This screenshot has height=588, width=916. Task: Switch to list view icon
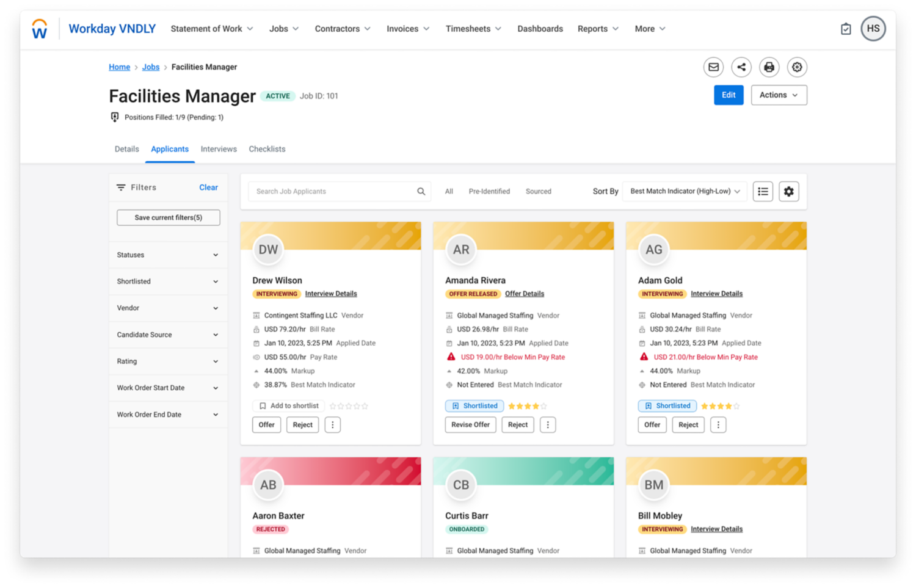pos(763,192)
